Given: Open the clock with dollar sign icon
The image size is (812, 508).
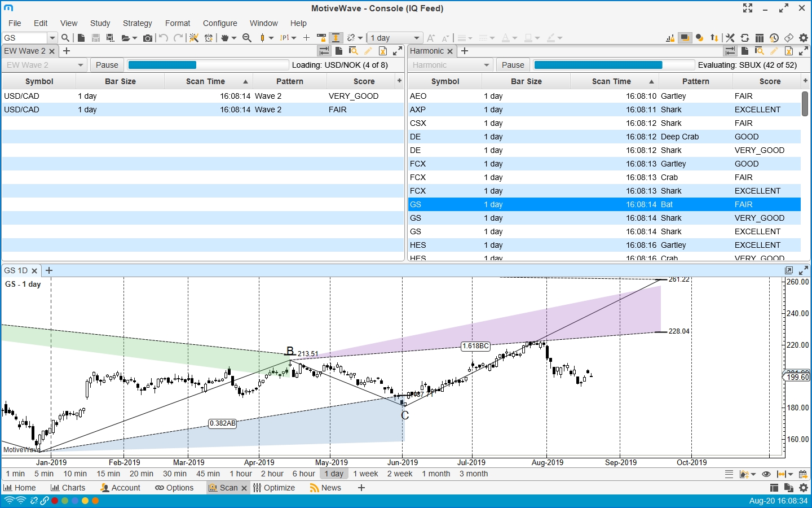Looking at the screenshot, I should coord(774,38).
